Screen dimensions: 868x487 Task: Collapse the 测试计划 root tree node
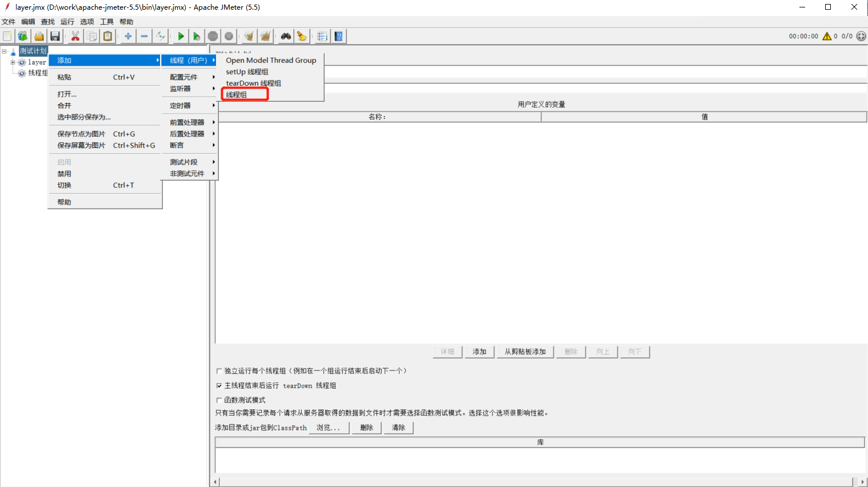click(4, 51)
